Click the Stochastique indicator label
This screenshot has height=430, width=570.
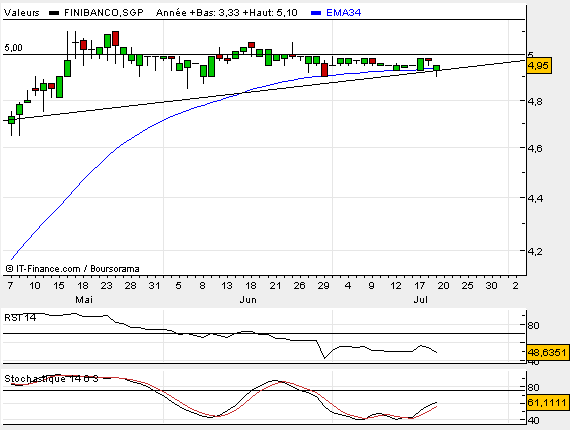click(51, 379)
